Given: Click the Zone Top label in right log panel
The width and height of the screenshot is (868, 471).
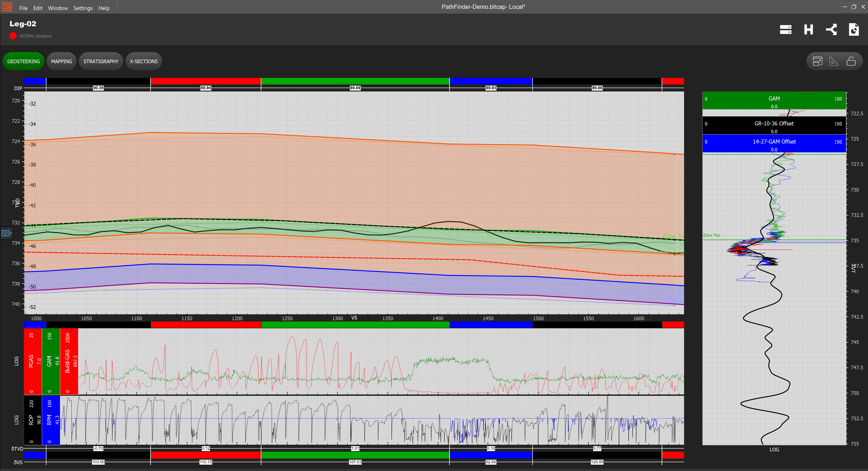Looking at the screenshot, I should point(711,235).
